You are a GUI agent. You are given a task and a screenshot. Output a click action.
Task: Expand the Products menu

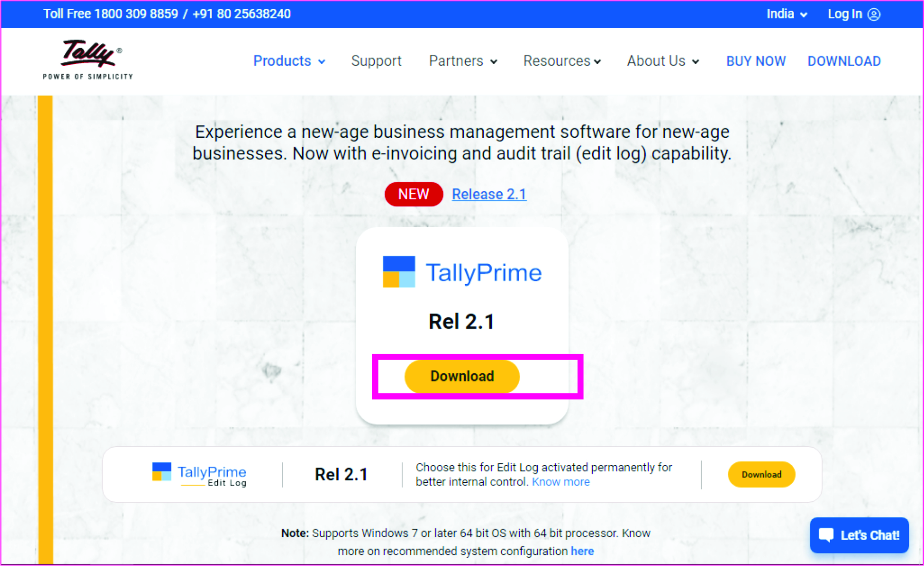[289, 61]
